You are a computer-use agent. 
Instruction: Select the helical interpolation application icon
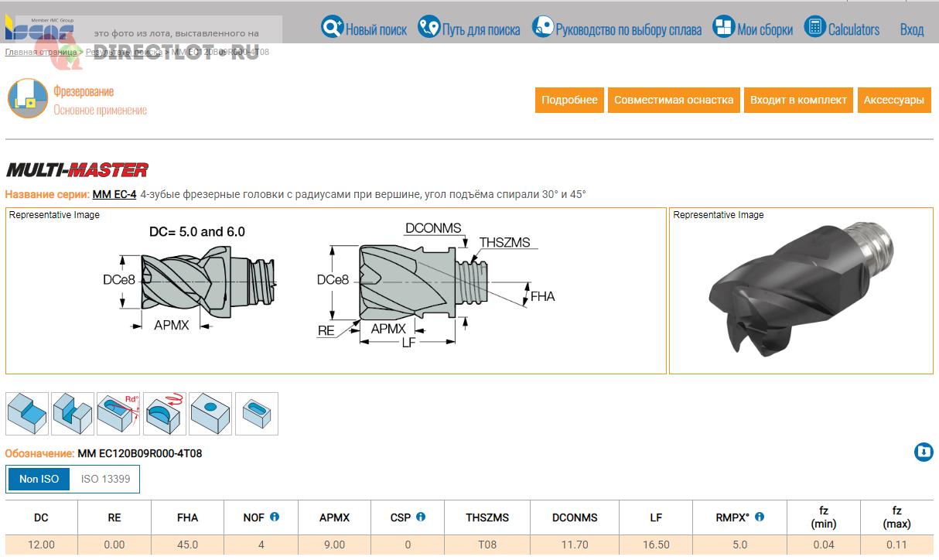[165, 414]
